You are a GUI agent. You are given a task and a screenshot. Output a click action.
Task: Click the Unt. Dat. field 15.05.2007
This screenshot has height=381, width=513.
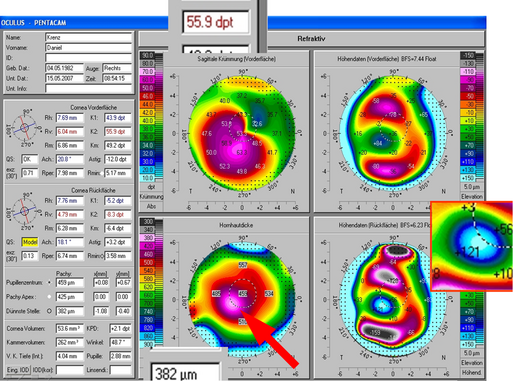[x=64, y=78]
